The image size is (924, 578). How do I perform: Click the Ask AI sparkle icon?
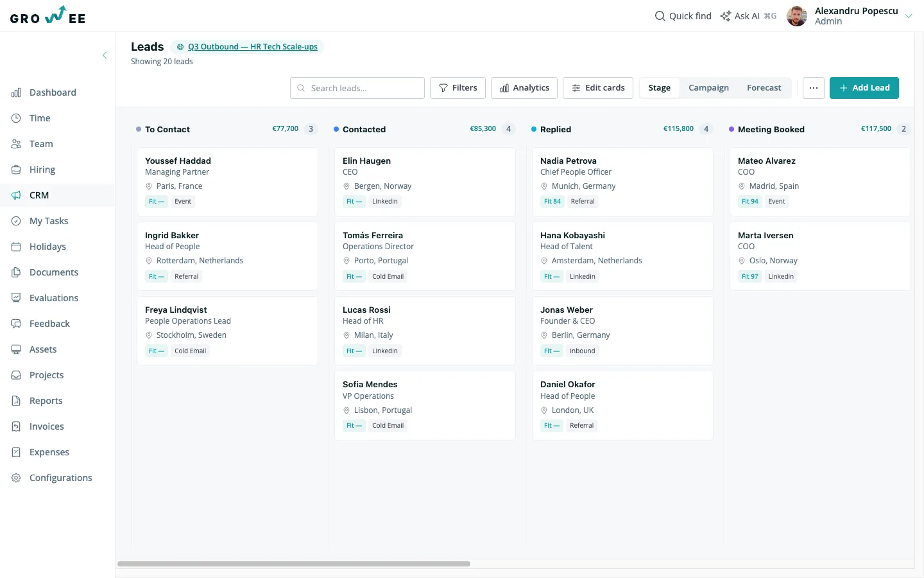click(725, 16)
